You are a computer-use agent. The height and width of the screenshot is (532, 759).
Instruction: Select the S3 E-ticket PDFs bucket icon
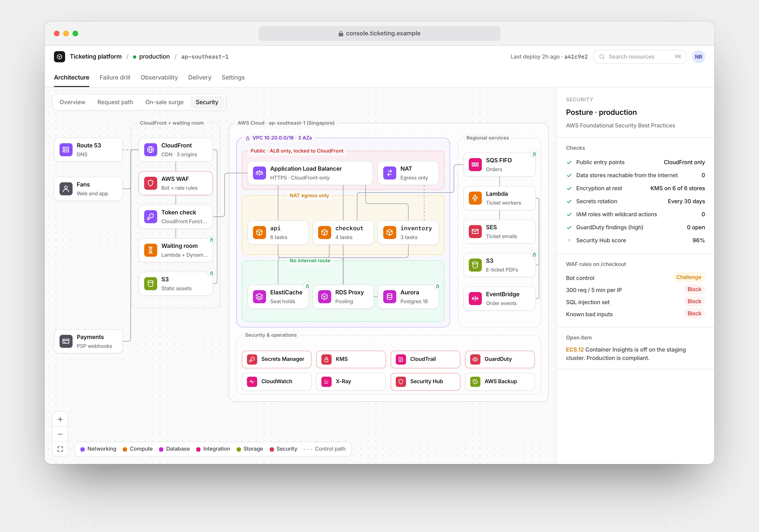475,265
